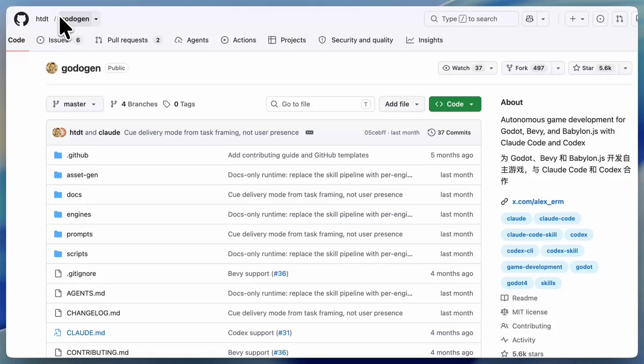Viewport: 644px width, 364px height.
Task: Click the Type / to search box
Action: [471, 19]
